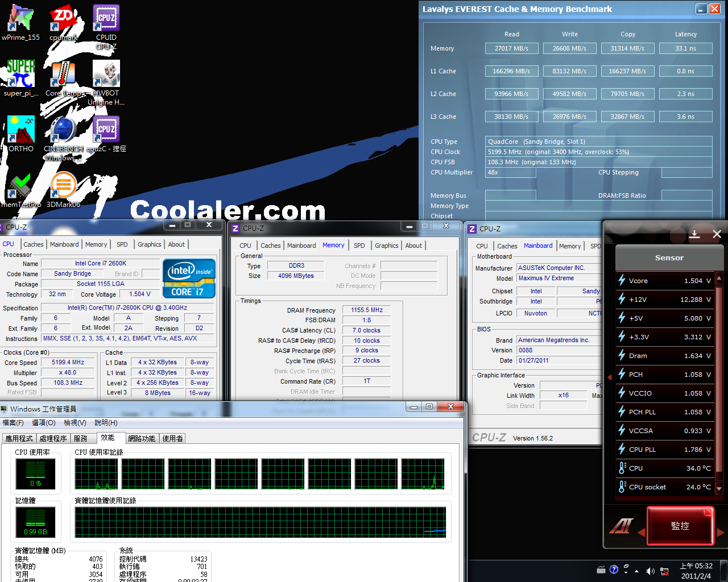This screenshot has width=728, height=582.
Task: Open the HWBOT Unigine Heaven shortcut
Action: (106, 83)
